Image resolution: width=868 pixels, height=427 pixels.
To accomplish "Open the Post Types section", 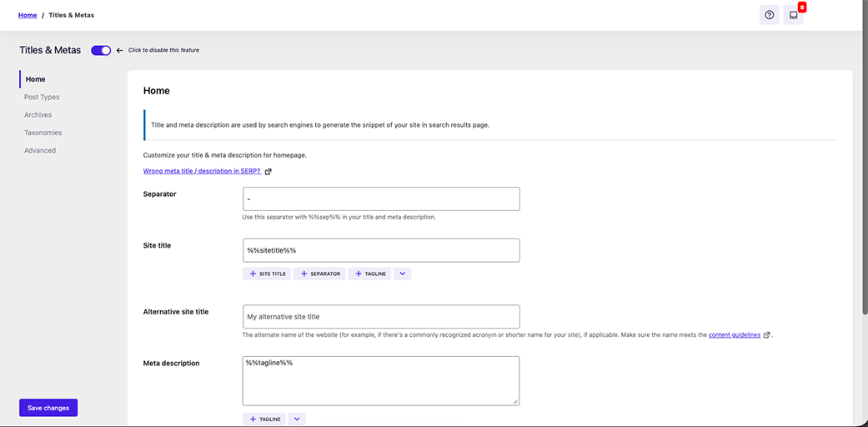I will 42,97.
